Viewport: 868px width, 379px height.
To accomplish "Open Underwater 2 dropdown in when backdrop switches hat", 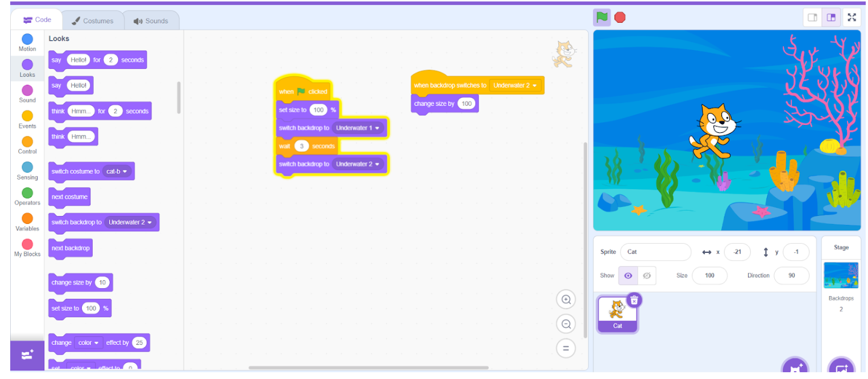I will click(515, 85).
